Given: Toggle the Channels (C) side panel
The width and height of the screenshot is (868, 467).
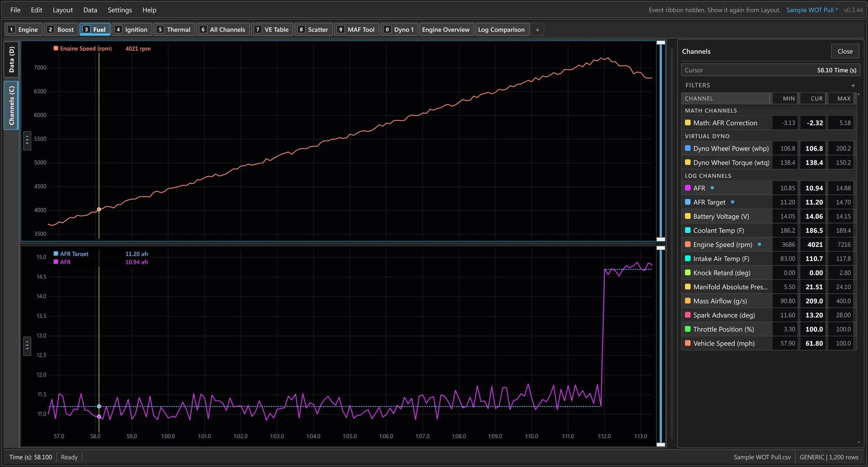Looking at the screenshot, I should (11, 105).
